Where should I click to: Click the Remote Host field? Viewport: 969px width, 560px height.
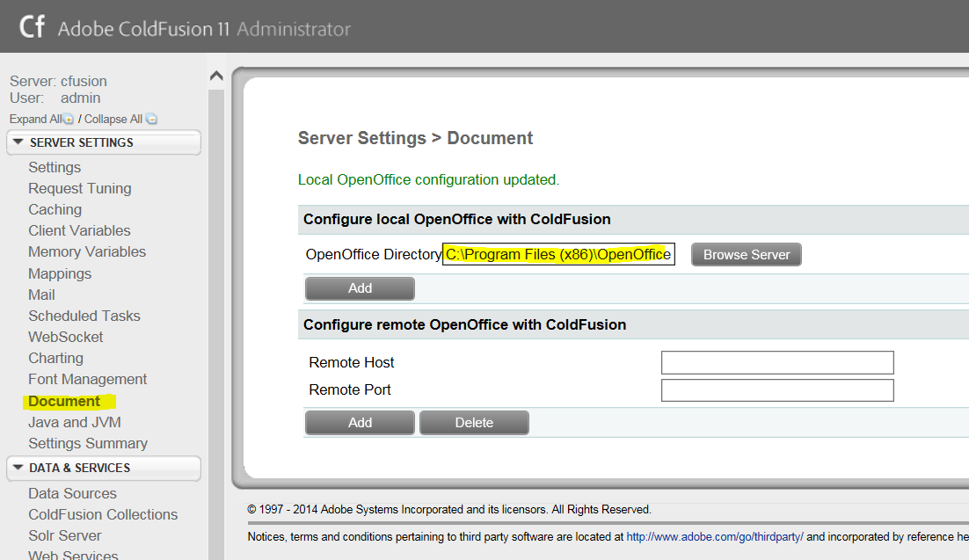(x=777, y=362)
